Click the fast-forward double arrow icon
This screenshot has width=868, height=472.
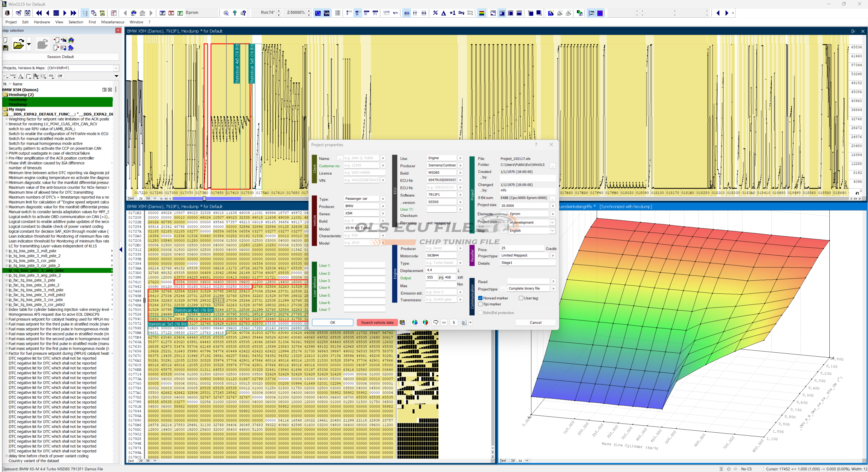pyautogui.click(x=74, y=13)
